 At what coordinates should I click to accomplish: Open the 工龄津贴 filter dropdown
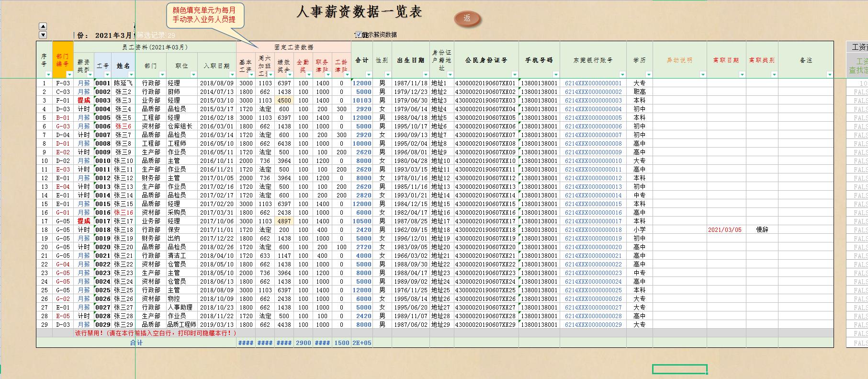click(x=347, y=74)
